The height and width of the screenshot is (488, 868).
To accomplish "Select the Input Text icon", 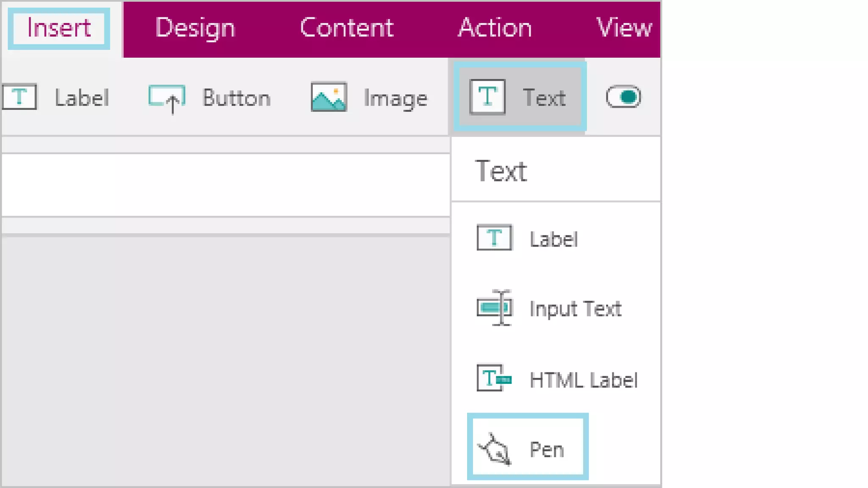I will click(494, 308).
